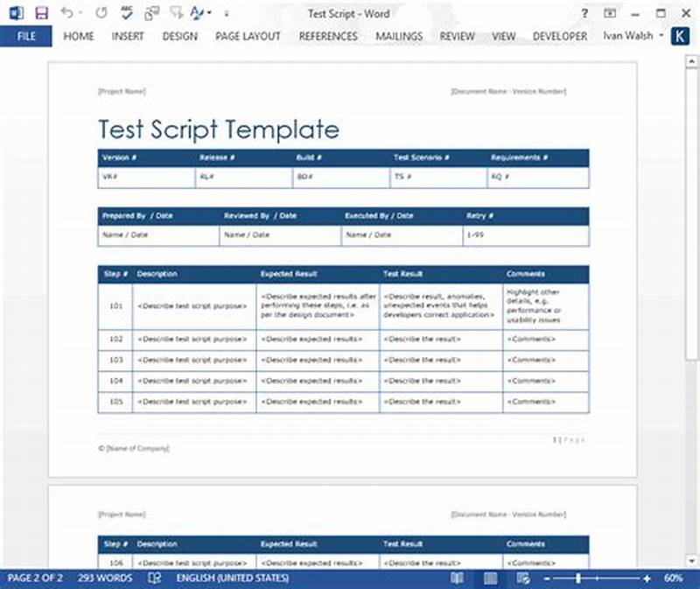Switch to the REVIEW ribbon tab
The image size is (700, 589).
457,36
